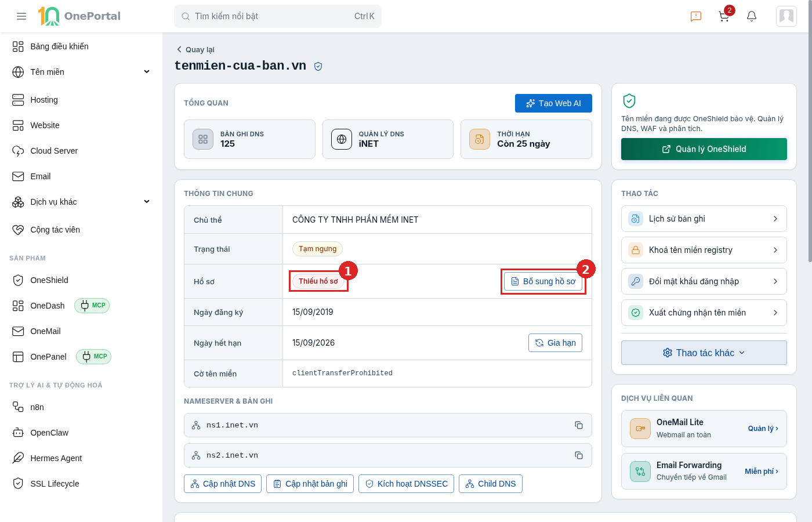Click the Hermes Agent sidebar icon
The width and height of the screenshot is (812, 522).
[x=18, y=458]
